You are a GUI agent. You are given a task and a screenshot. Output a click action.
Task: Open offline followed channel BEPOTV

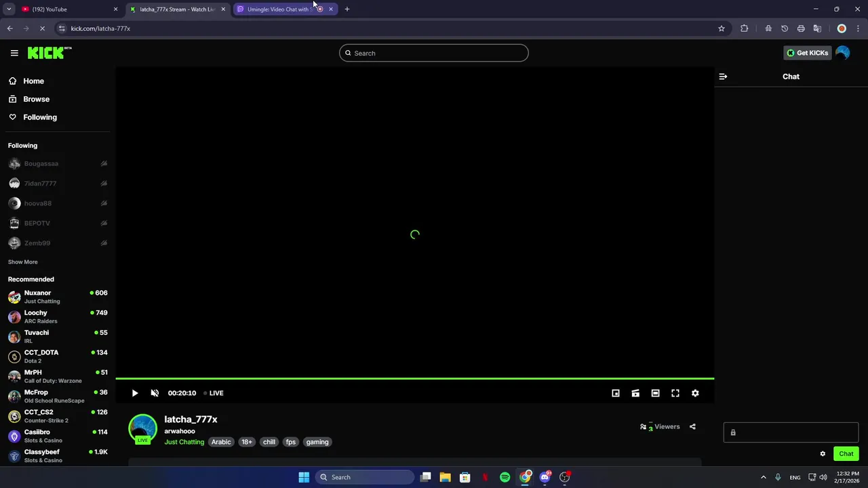[x=58, y=223]
